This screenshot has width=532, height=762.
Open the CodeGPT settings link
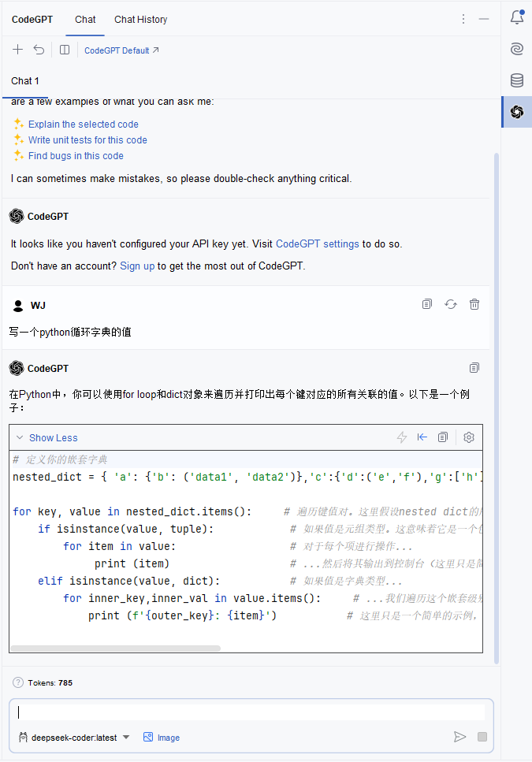coord(318,244)
